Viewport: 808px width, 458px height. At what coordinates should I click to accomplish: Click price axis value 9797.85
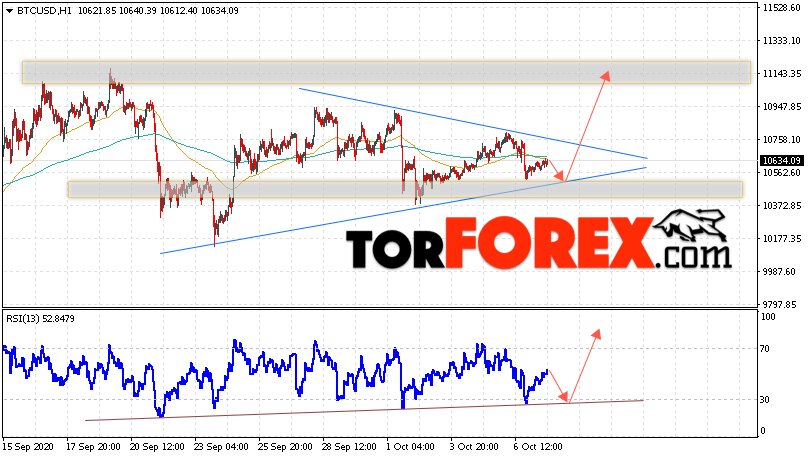tap(781, 304)
